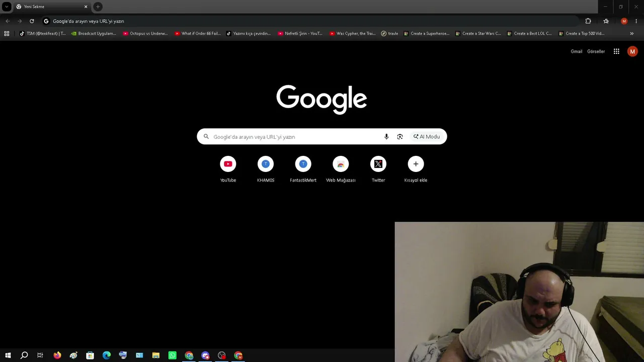Open a new tab with the plus button
This screenshot has width=644, height=362.
98,7
